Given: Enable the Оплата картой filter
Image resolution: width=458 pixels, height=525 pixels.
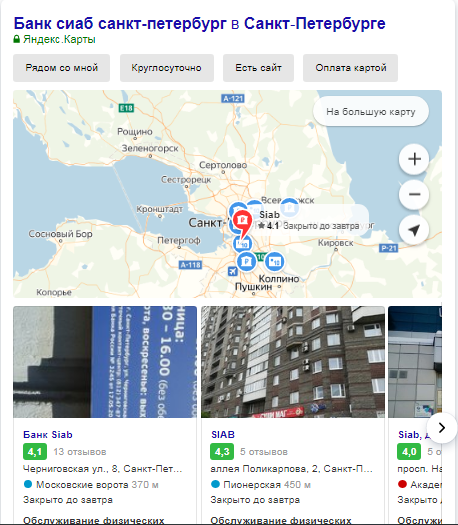Looking at the screenshot, I should [x=351, y=68].
